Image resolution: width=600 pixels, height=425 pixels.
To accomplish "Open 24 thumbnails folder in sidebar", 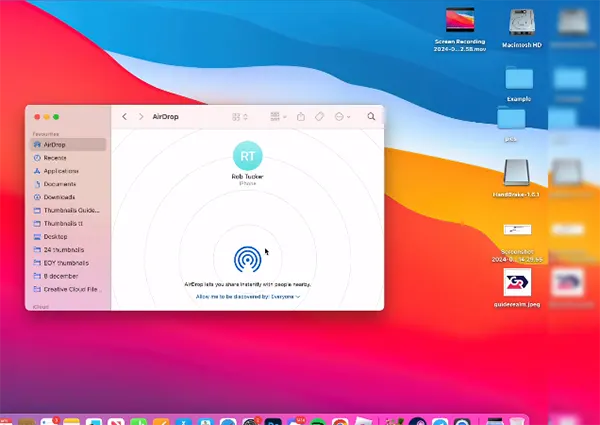I will (x=68, y=250).
